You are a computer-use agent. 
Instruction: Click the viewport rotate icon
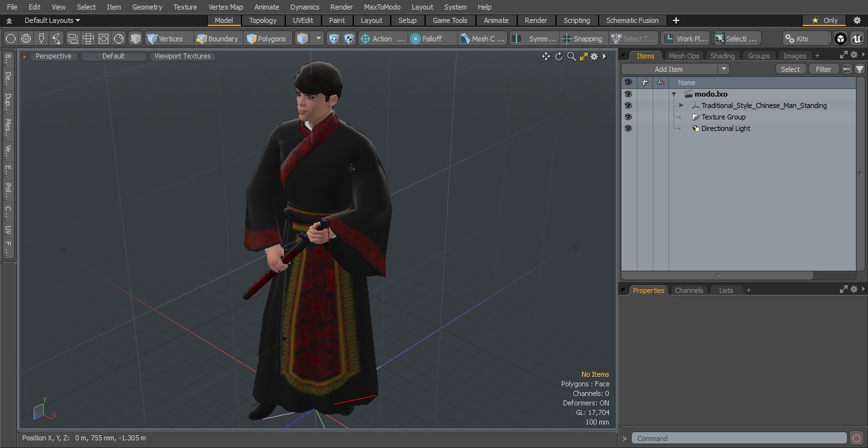pyautogui.click(x=559, y=57)
